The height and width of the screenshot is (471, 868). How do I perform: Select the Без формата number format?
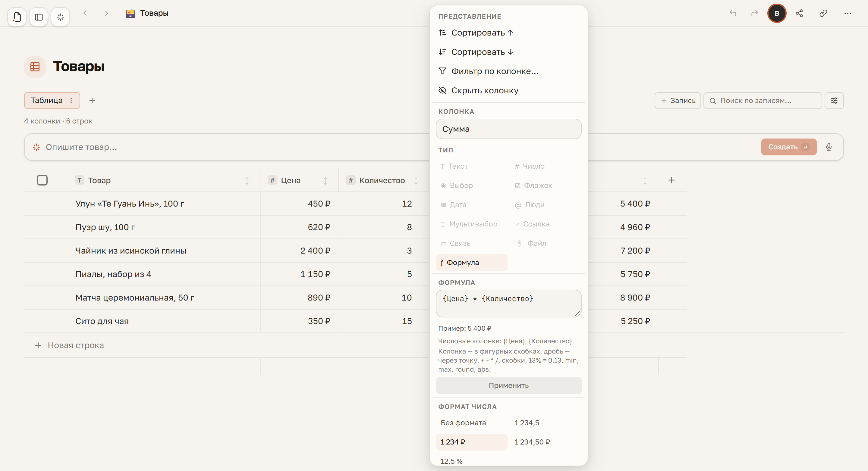click(x=471, y=423)
